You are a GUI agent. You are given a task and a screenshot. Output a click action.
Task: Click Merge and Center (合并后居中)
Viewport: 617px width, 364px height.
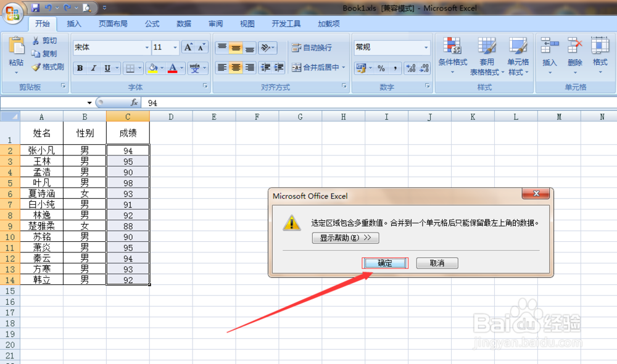[x=315, y=67]
